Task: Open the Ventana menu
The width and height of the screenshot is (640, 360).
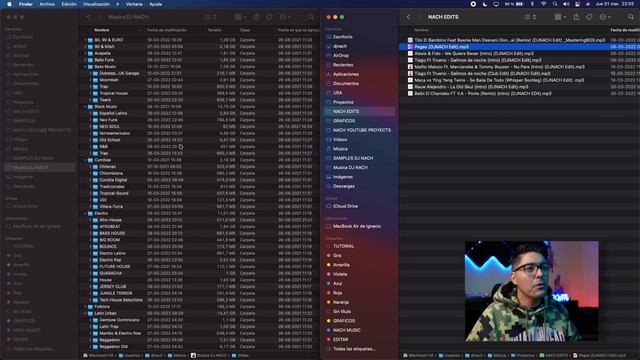Action: tap(134, 4)
